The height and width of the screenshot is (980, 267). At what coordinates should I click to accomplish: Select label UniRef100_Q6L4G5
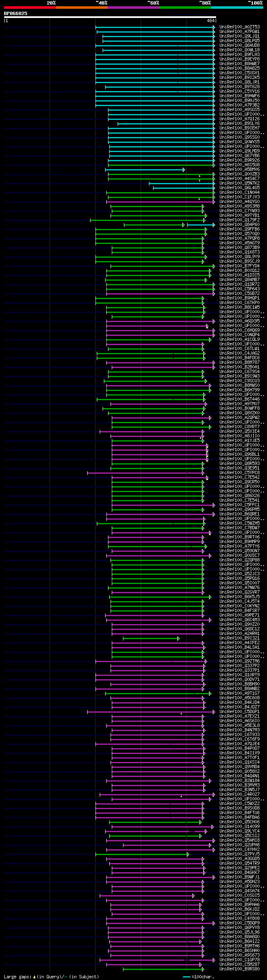click(x=239, y=188)
